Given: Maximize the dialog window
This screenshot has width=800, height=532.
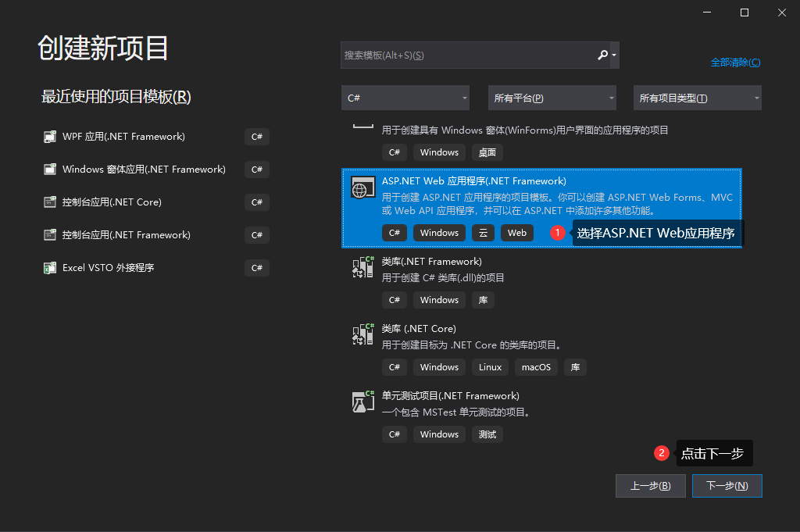Looking at the screenshot, I should pyautogui.click(x=745, y=12).
